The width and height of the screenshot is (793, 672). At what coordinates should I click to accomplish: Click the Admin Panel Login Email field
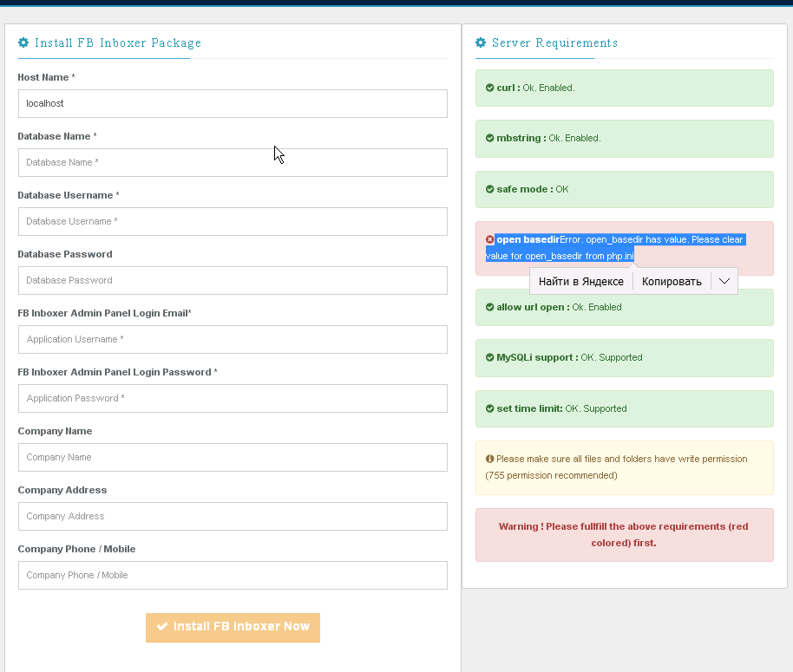click(233, 339)
